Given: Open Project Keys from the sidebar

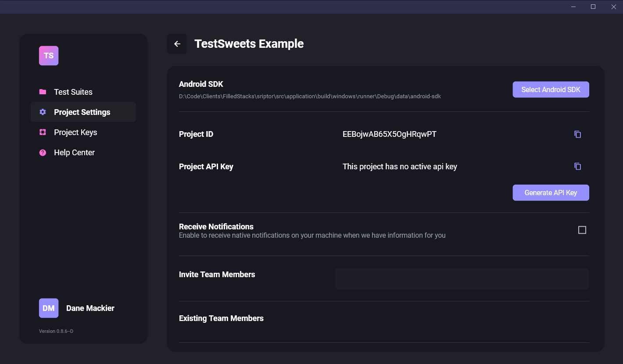Looking at the screenshot, I should click(75, 132).
